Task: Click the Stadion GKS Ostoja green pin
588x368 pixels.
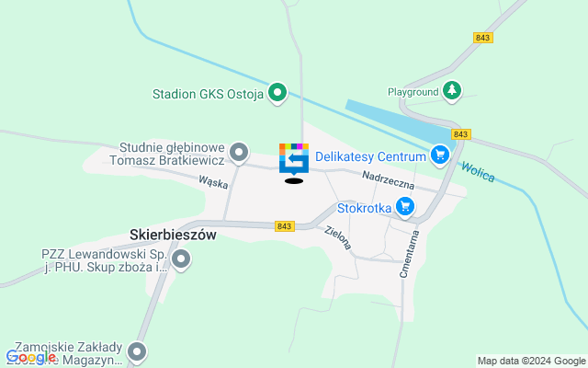Action: (x=277, y=93)
